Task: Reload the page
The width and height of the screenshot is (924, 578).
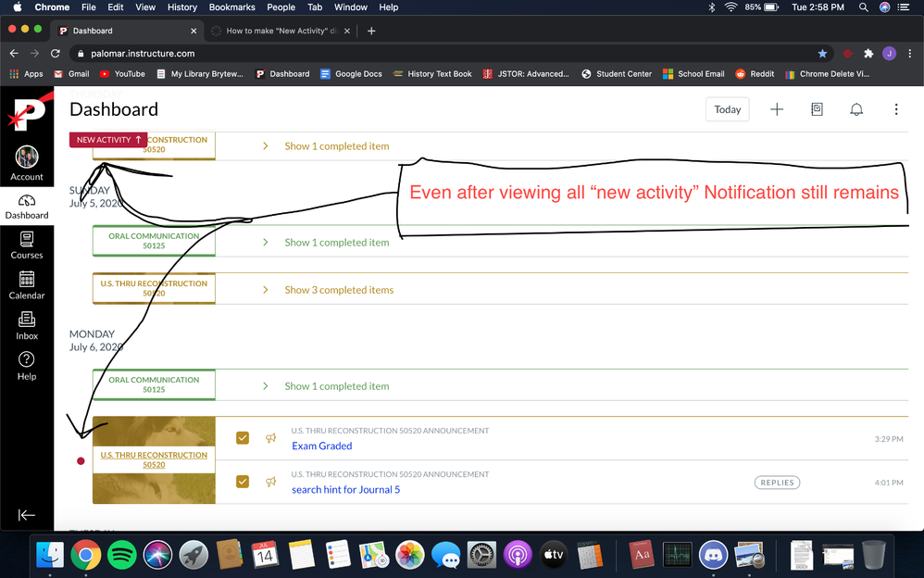Action: (56, 54)
